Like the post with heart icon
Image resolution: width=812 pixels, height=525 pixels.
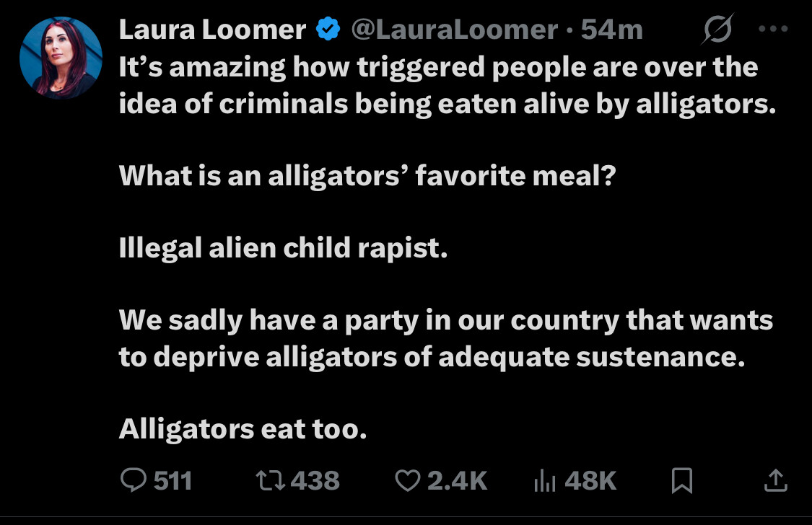(408, 480)
